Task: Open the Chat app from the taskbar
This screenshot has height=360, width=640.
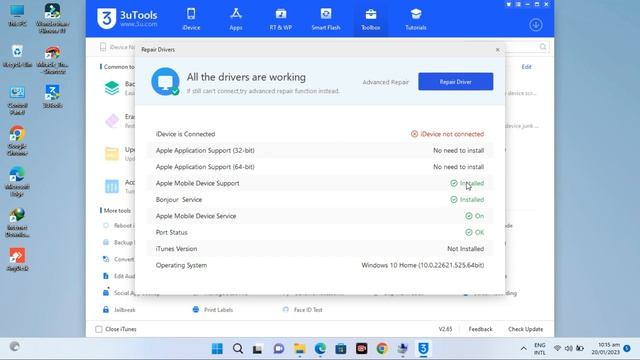Action: pyautogui.click(x=279, y=349)
